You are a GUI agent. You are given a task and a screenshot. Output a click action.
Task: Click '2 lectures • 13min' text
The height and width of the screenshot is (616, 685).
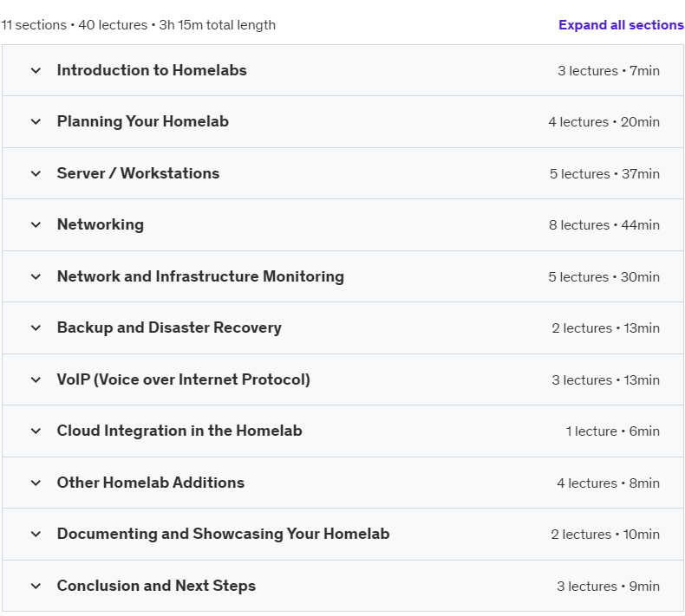(605, 327)
